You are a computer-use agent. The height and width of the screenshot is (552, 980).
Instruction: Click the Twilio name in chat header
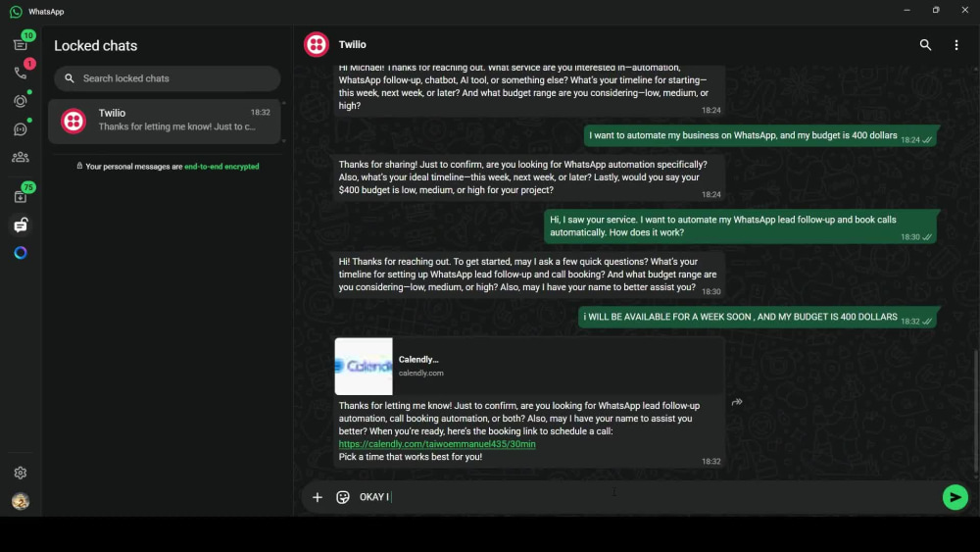tap(352, 44)
